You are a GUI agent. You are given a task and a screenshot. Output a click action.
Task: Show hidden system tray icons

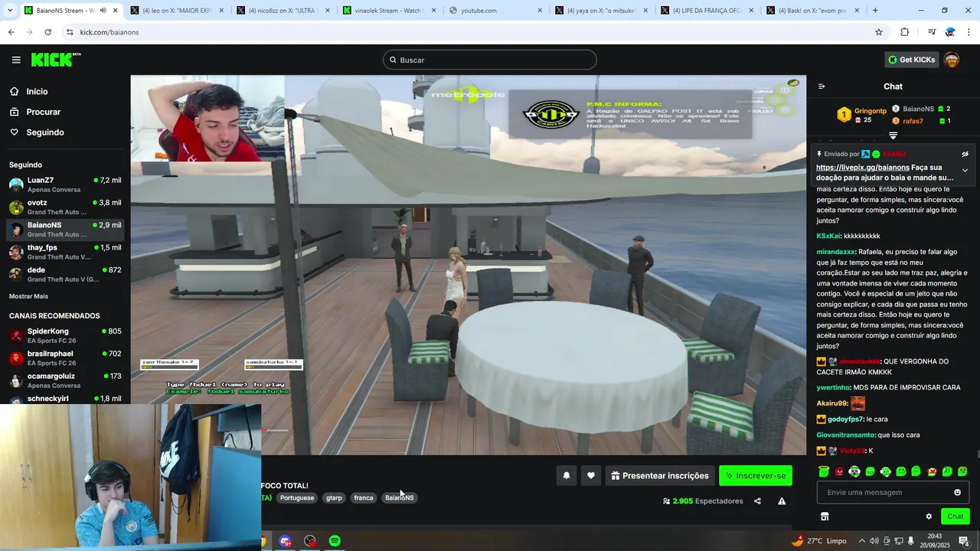862,541
